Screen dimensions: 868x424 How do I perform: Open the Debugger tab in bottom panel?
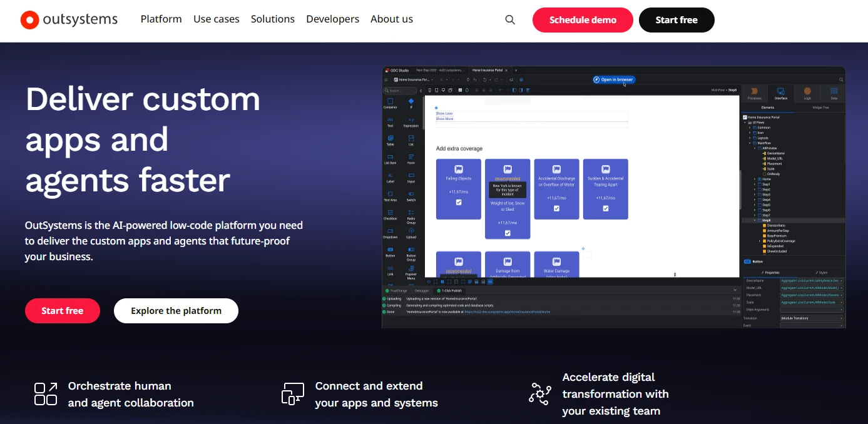(x=421, y=291)
